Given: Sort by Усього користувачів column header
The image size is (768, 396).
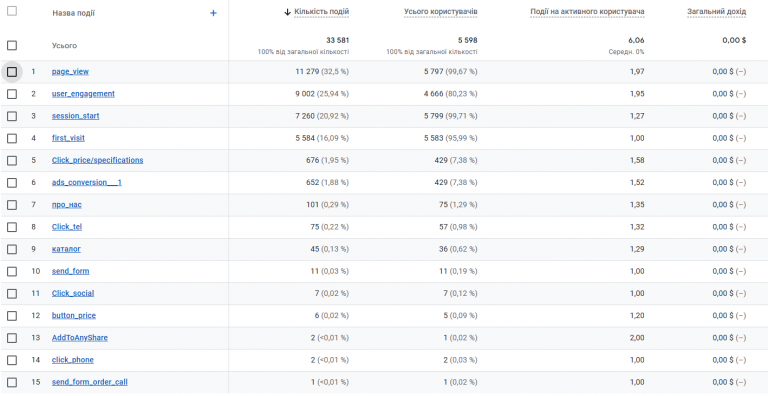Looking at the screenshot, I should [440, 12].
